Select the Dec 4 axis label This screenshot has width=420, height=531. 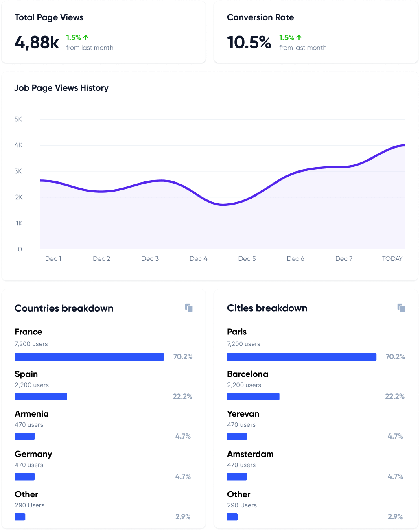click(x=198, y=258)
